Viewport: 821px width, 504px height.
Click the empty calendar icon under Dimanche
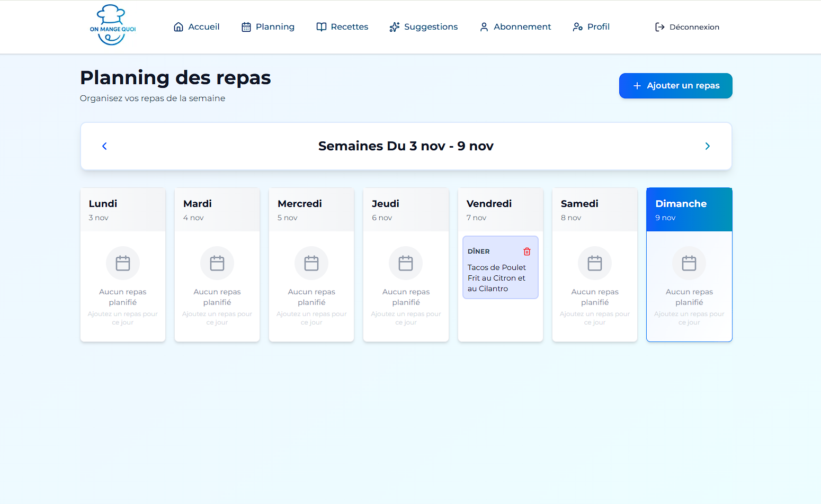(689, 263)
